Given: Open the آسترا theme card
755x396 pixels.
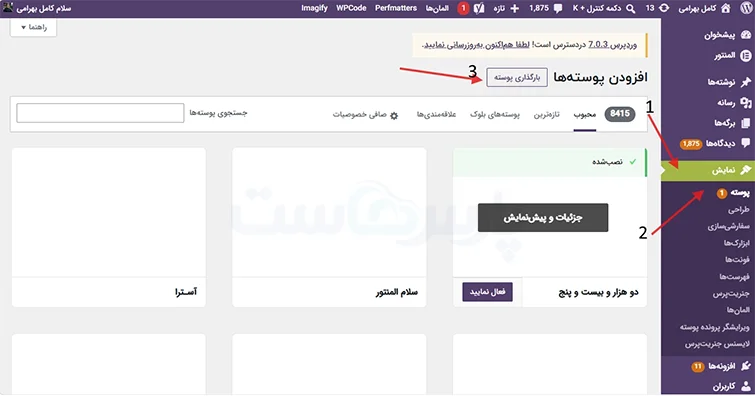Looking at the screenshot, I should click(109, 227).
